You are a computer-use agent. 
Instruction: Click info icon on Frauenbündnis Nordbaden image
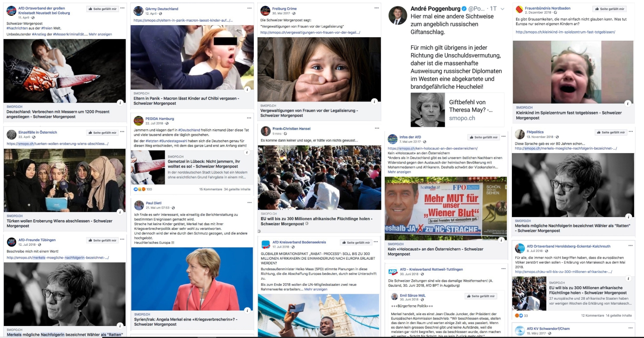point(628,103)
